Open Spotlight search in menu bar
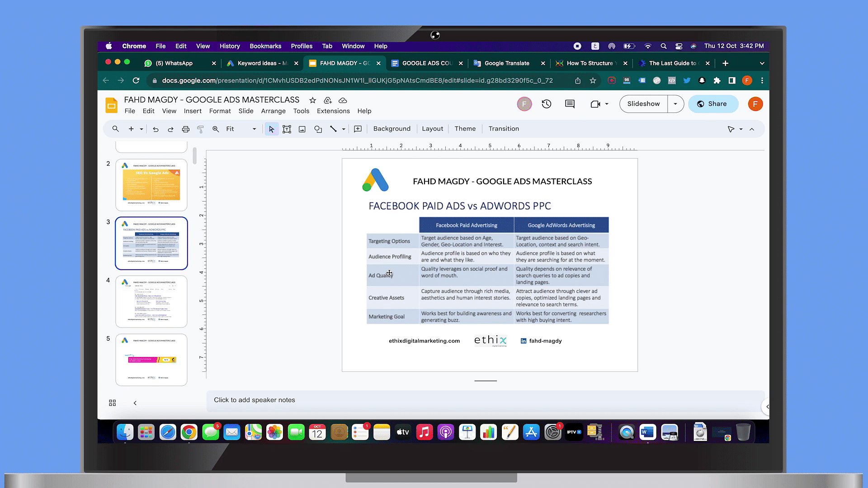868x488 pixels. (664, 46)
